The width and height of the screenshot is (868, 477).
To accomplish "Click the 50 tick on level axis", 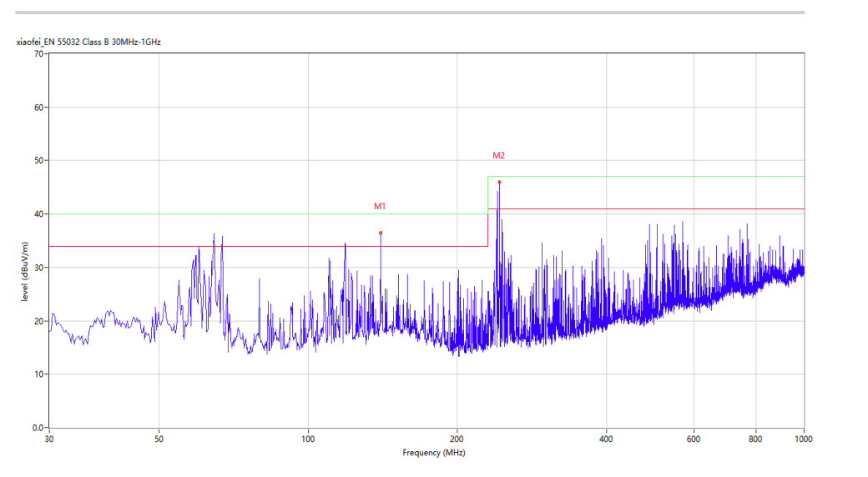I will tap(38, 161).
